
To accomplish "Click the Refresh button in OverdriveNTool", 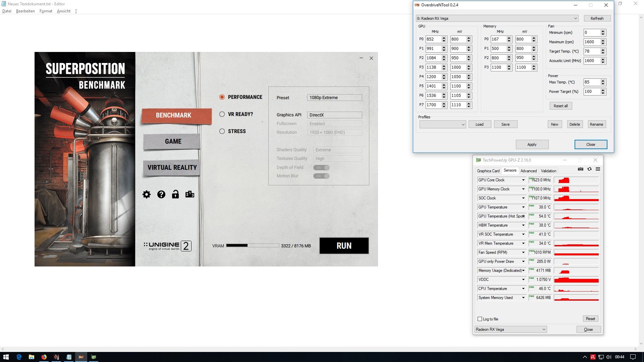I will (597, 18).
